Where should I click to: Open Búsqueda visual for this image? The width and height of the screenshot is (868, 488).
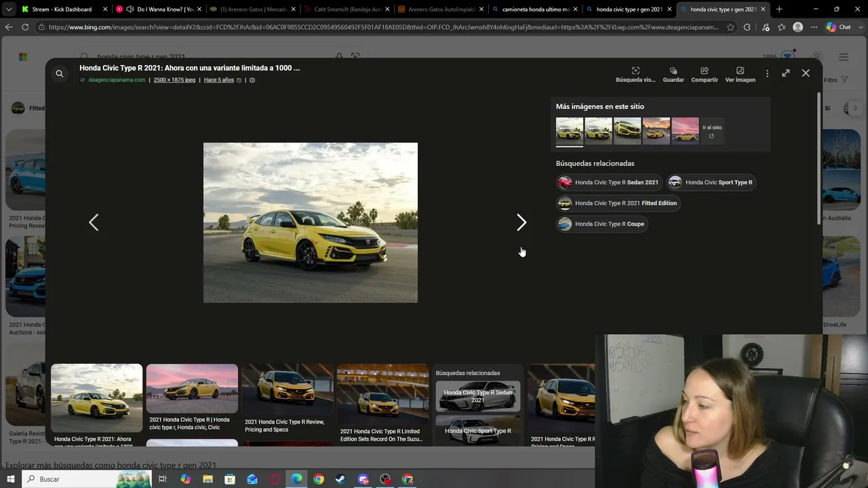point(635,75)
